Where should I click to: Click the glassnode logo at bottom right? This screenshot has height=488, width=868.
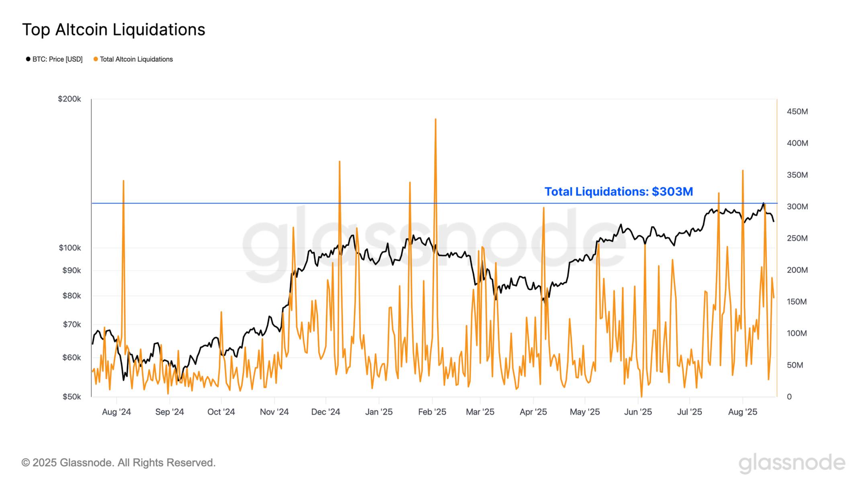coord(792,463)
